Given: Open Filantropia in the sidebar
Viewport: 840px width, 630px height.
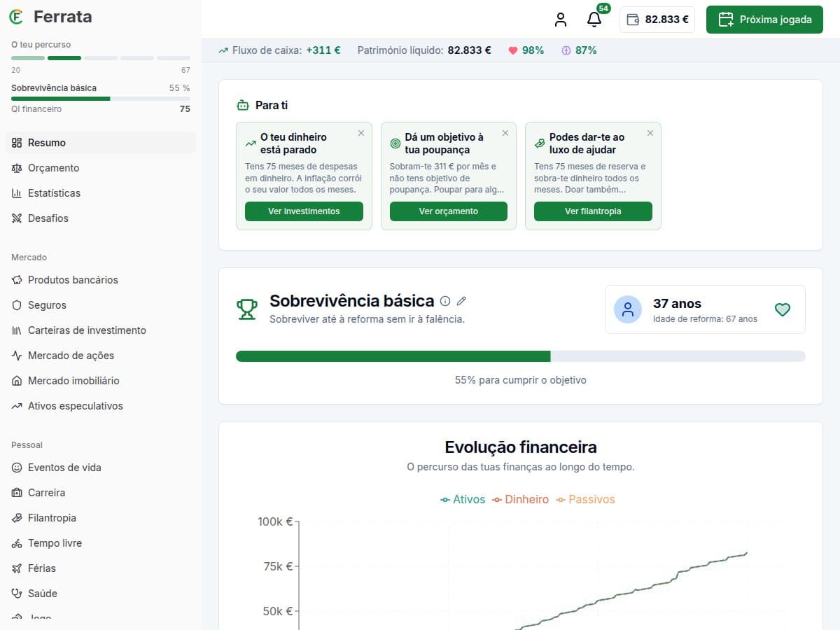Looking at the screenshot, I should (x=101, y=518).
